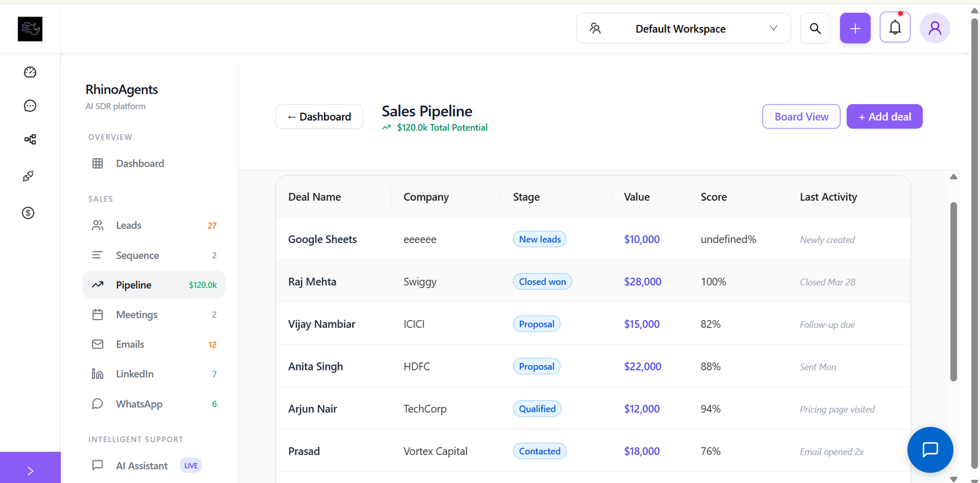This screenshot has height=483, width=980.
Task: Open the floating blue chat widget
Action: (930, 449)
